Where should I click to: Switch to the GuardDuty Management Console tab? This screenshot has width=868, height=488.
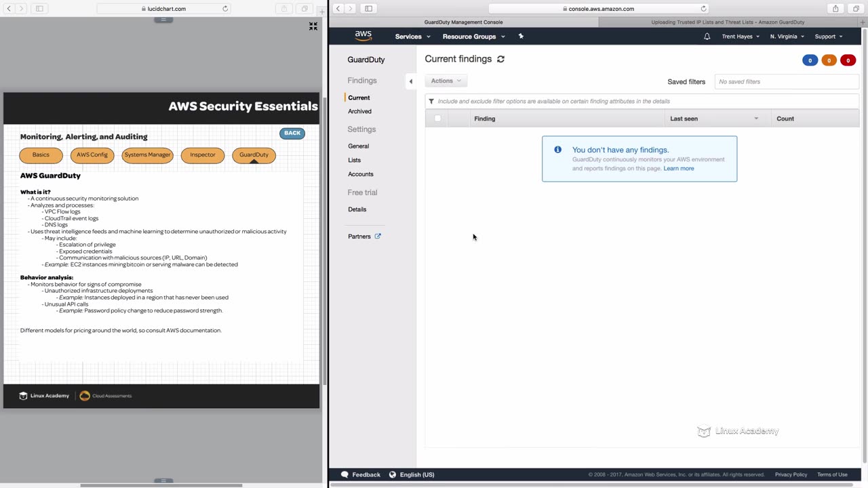tap(464, 22)
